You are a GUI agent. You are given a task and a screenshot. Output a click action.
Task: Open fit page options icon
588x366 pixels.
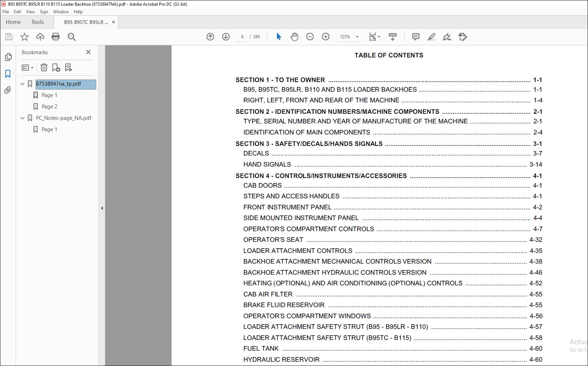pyautogui.click(x=374, y=37)
